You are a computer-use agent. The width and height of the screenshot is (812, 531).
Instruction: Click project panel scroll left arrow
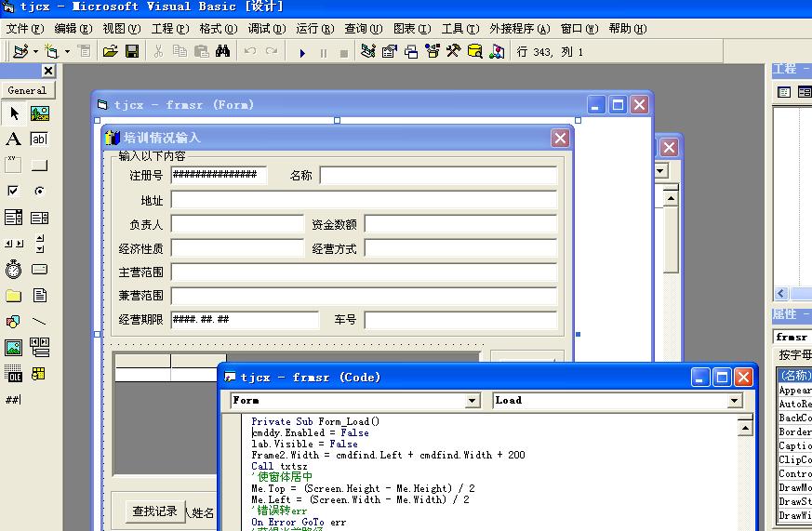pos(781,294)
